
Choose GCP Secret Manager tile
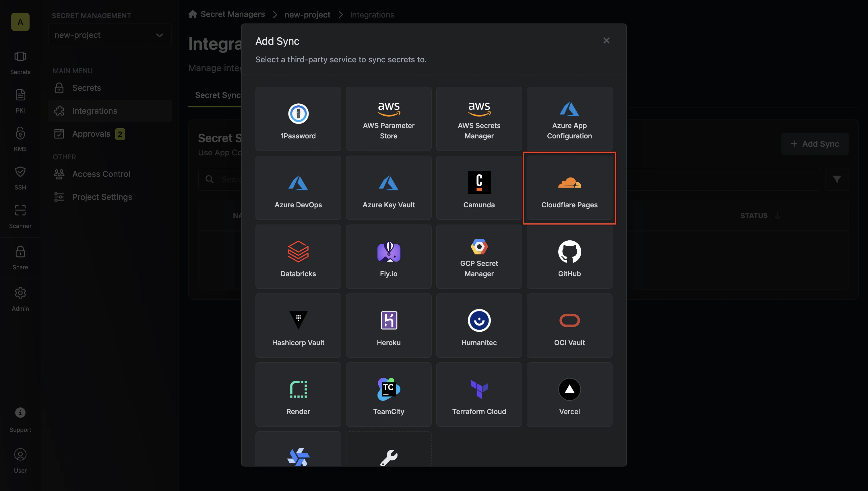coord(479,257)
